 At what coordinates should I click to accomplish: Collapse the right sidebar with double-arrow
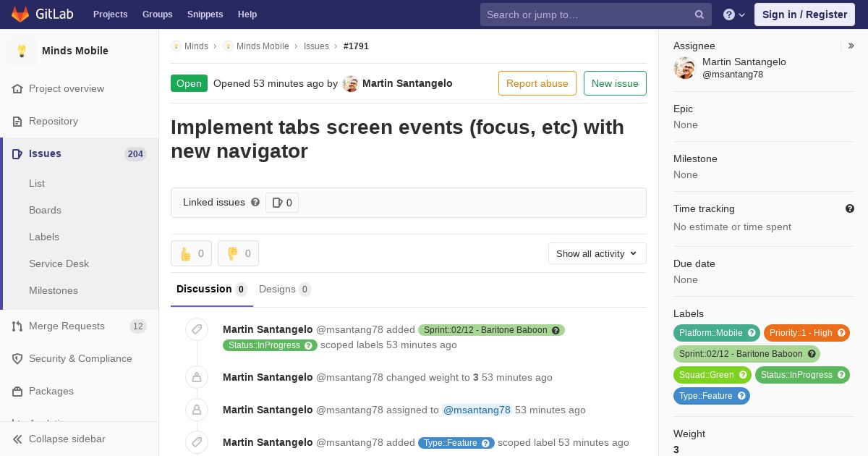(851, 46)
